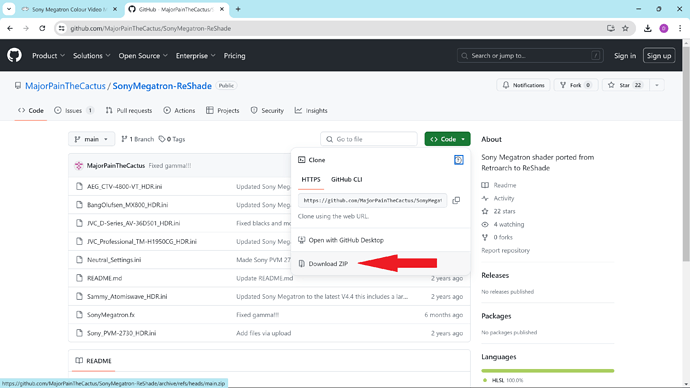Click the GitHub logo icon

tap(14, 55)
